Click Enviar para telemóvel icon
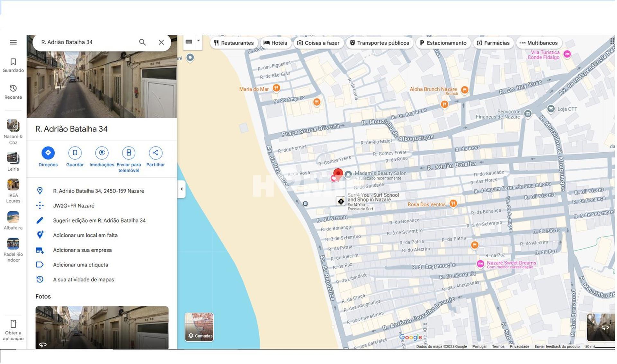Viewport: 617px width, 364px height. click(129, 153)
